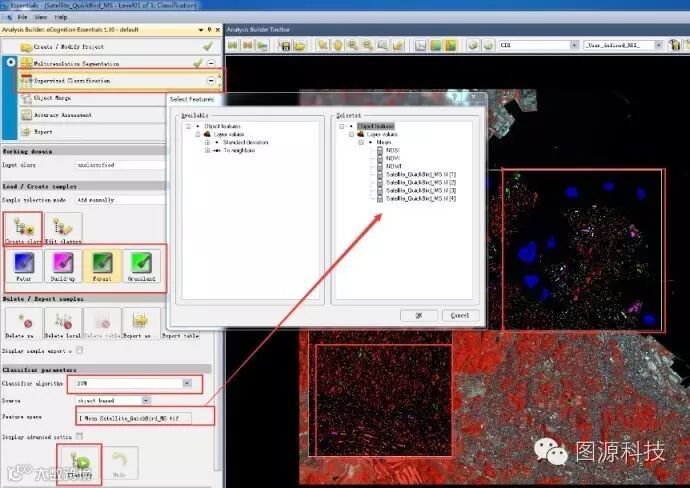Expand To neighbors in Available tree
Screen dimensions: 690x488
tap(207, 150)
